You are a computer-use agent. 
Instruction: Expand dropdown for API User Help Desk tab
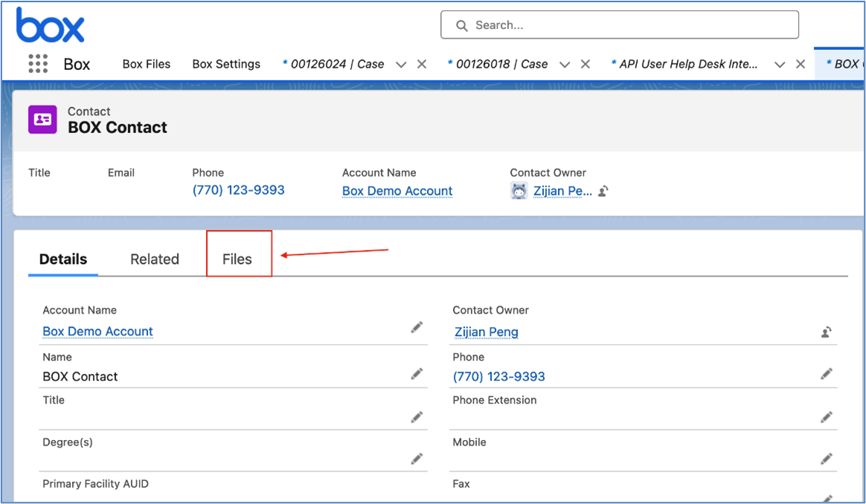[x=780, y=65]
